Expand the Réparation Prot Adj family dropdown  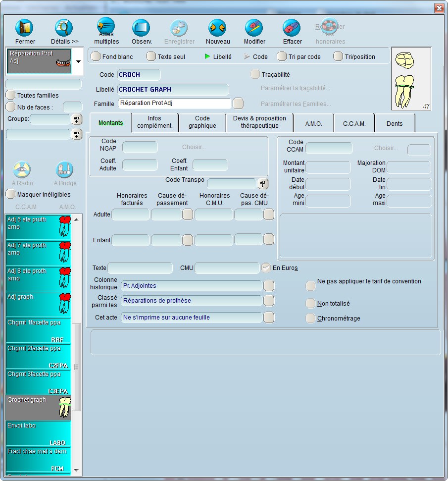click(x=79, y=62)
